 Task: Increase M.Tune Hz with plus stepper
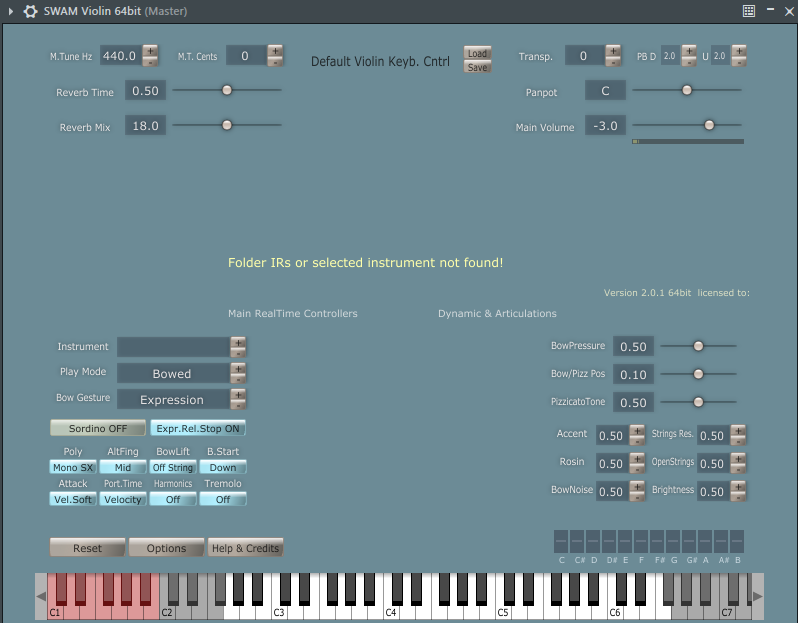[x=150, y=51]
